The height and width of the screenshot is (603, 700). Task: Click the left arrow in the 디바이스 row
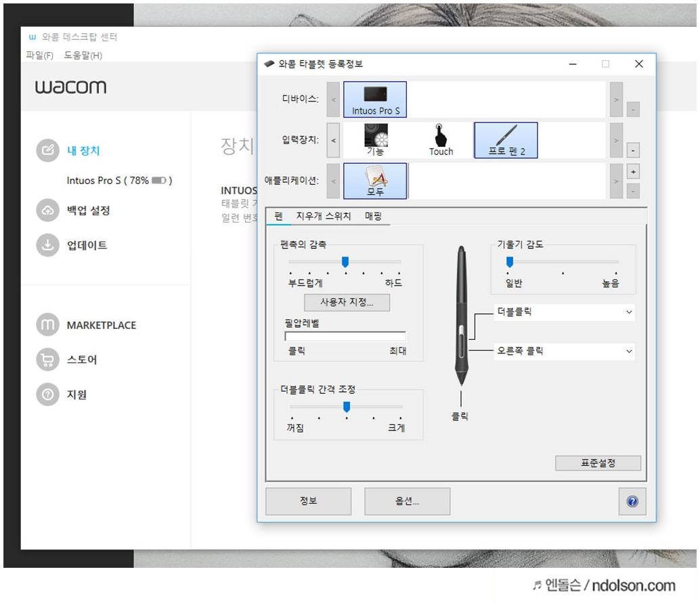pyautogui.click(x=333, y=99)
